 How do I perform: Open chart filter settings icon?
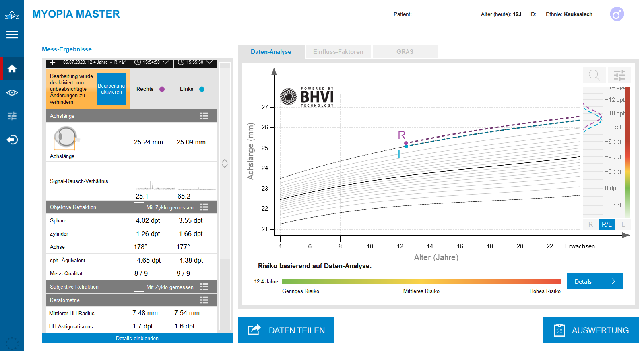coord(619,75)
